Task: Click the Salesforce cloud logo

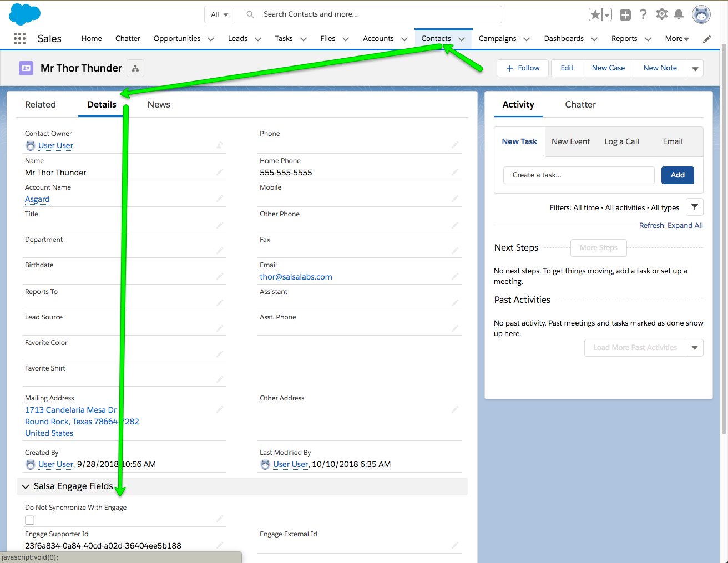Action: pyautogui.click(x=24, y=14)
